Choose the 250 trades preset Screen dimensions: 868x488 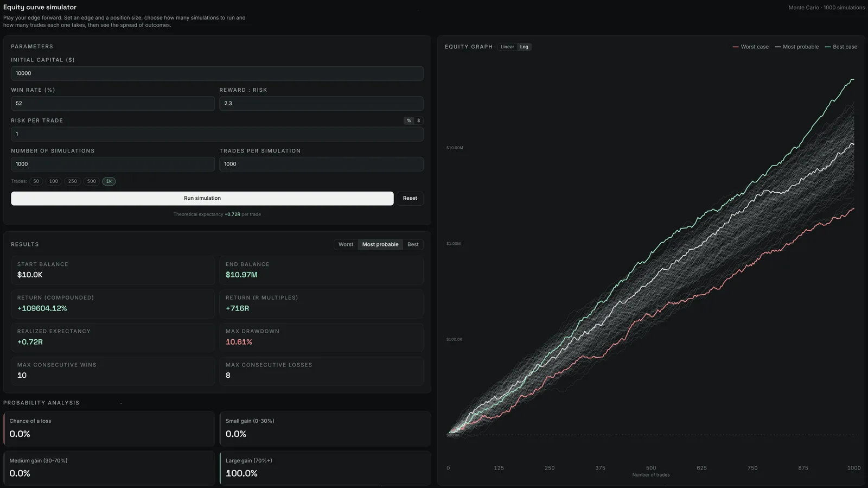click(73, 181)
